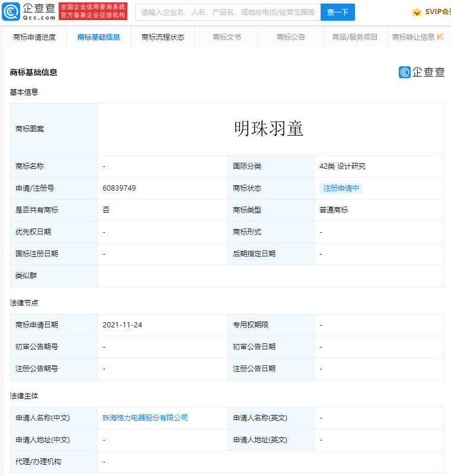This screenshot has height=476, width=451.
Task: Select the 商标基础信息 tab
Action: coord(98,37)
